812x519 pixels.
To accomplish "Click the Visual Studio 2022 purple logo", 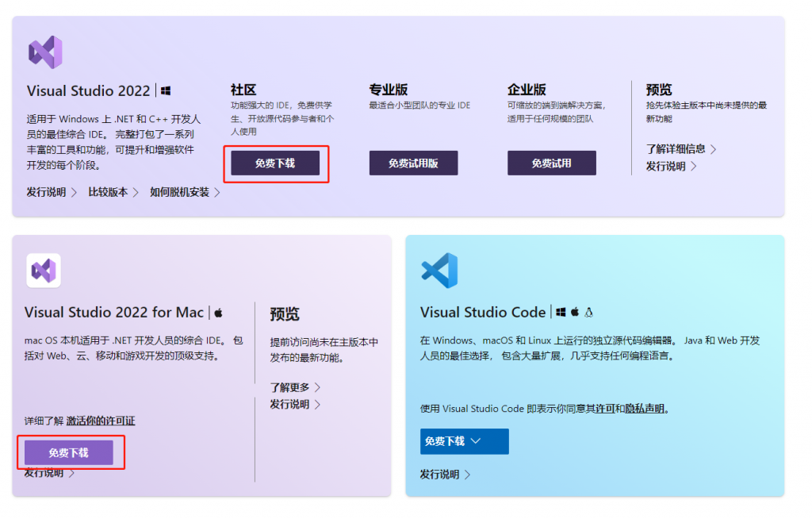I will [45, 52].
